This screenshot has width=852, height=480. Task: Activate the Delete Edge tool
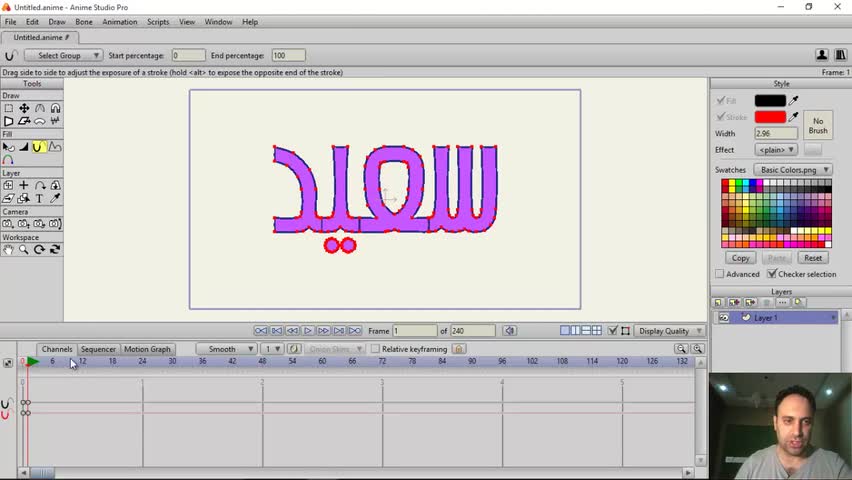coord(24,121)
